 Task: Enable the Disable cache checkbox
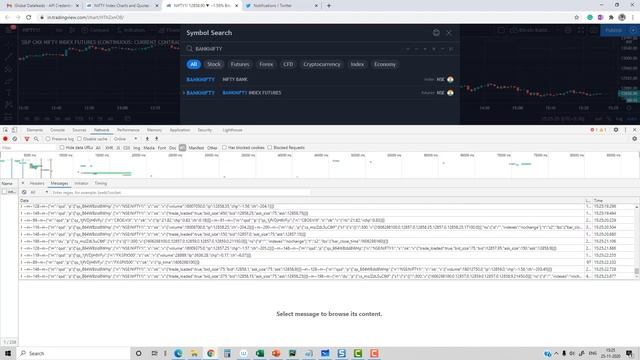[80, 139]
